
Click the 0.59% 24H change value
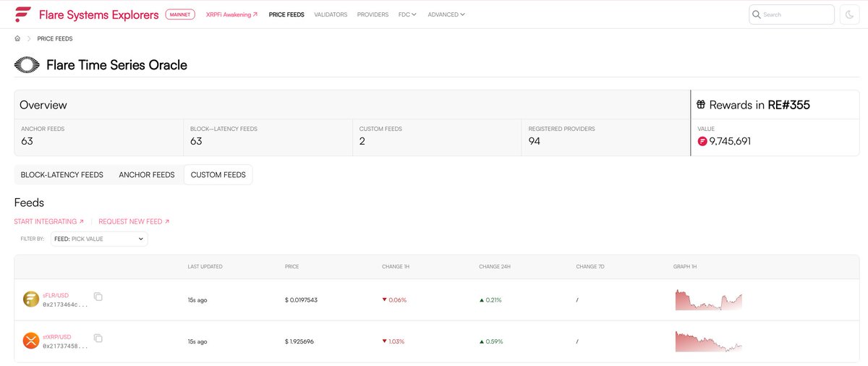coord(490,341)
